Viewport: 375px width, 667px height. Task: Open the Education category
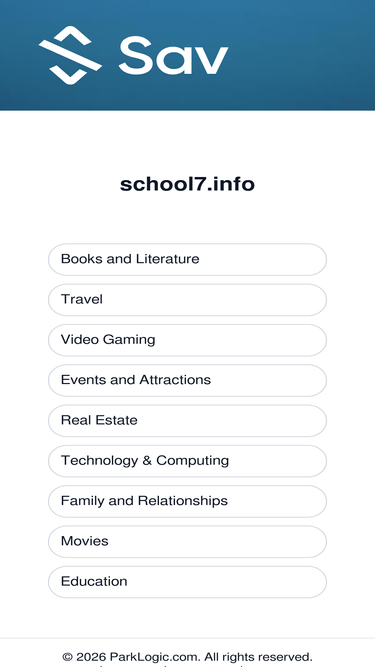point(187,581)
